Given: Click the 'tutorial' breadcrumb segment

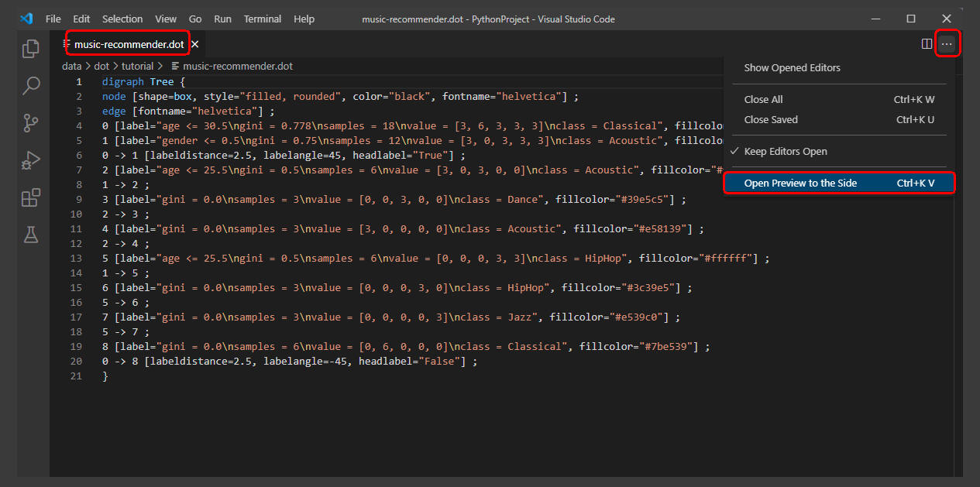Looking at the screenshot, I should click(x=137, y=67).
